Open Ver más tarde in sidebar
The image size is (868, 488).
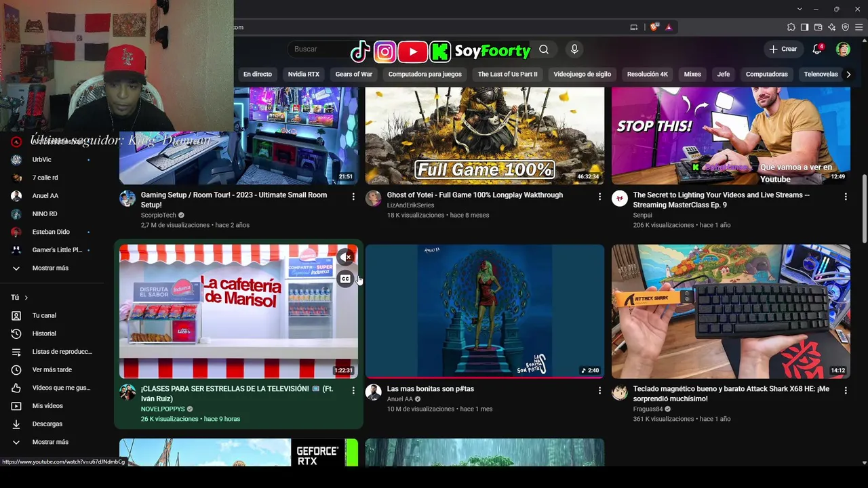pos(52,369)
